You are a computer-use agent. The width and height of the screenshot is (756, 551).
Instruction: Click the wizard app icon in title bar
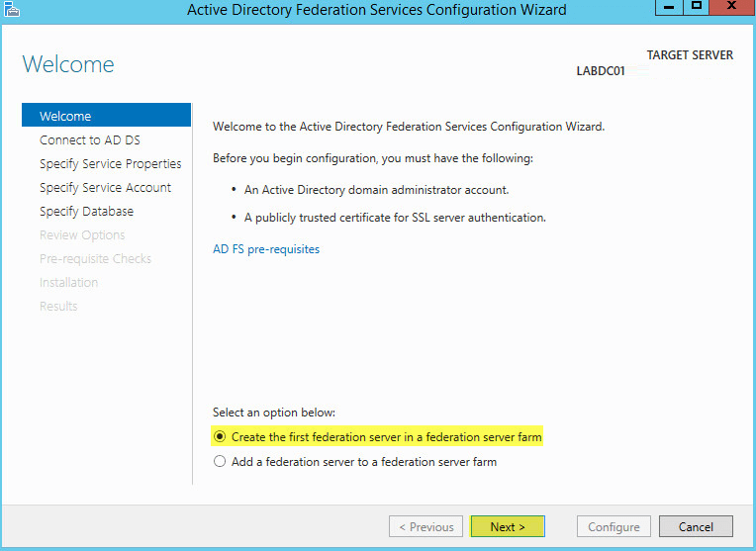click(12, 8)
